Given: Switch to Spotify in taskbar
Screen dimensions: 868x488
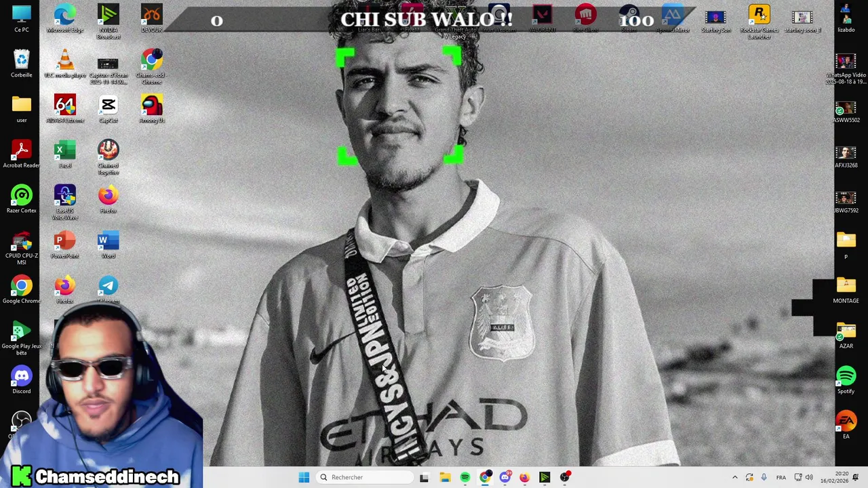Looking at the screenshot, I should (x=465, y=477).
